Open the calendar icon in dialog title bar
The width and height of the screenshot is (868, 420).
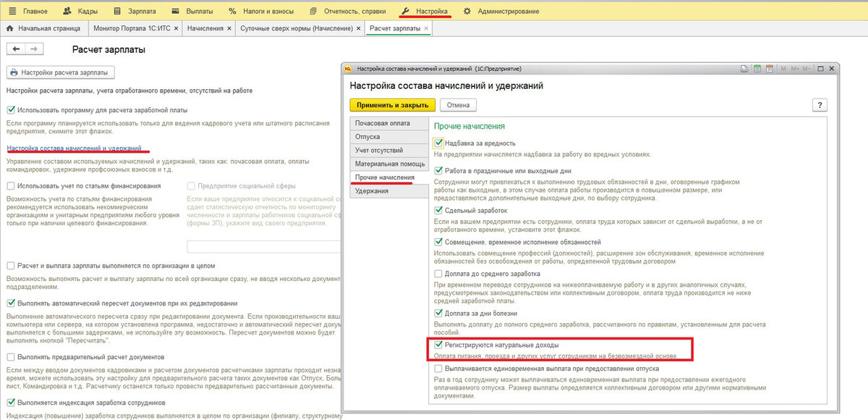coord(769,69)
